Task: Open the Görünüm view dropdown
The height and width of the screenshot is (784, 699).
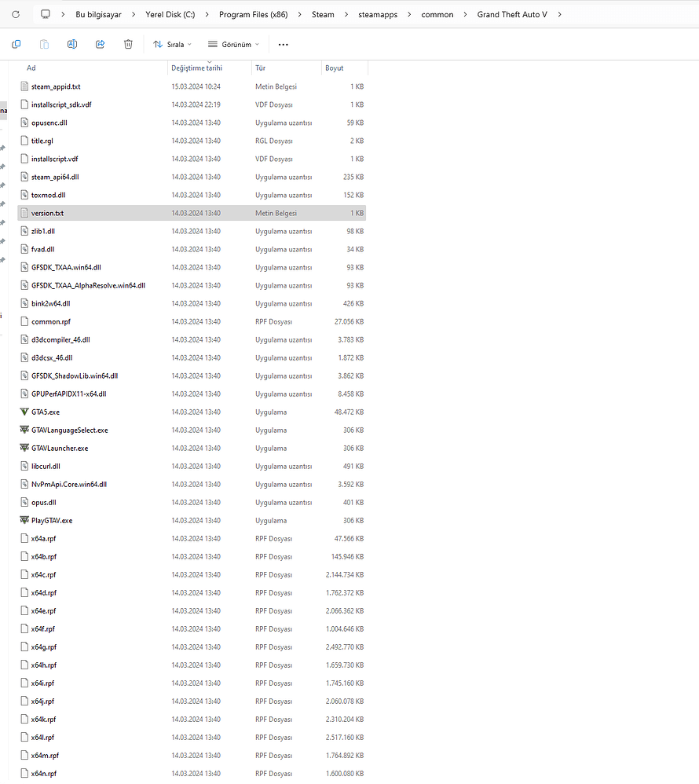Action: (233, 45)
